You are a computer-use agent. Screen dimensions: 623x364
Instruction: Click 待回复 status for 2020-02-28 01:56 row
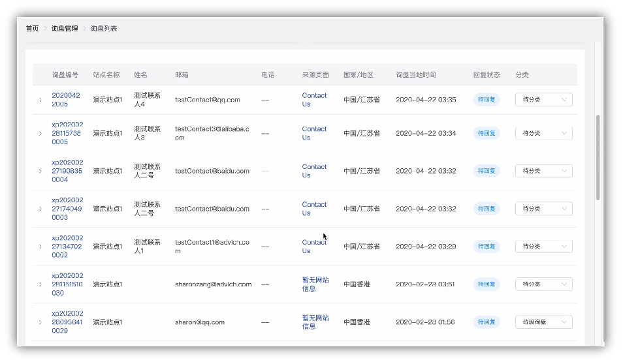coord(487,322)
